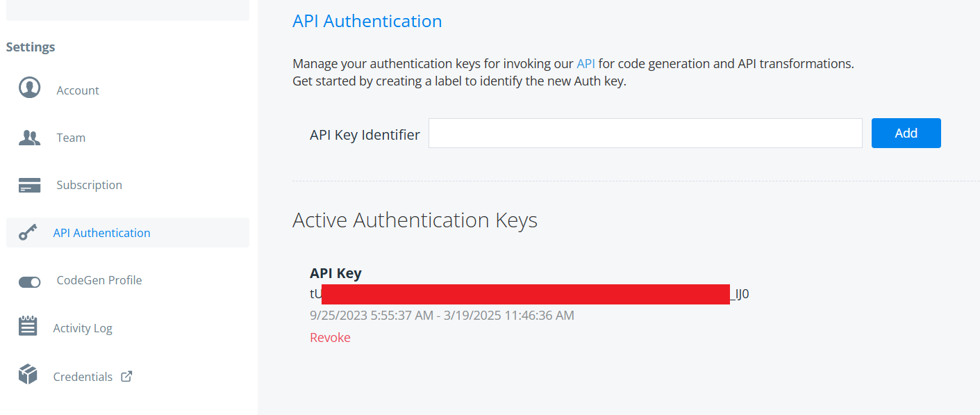This screenshot has width=980, height=415.
Task: Click the external link icon beside Credentials
Action: pos(126,376)
